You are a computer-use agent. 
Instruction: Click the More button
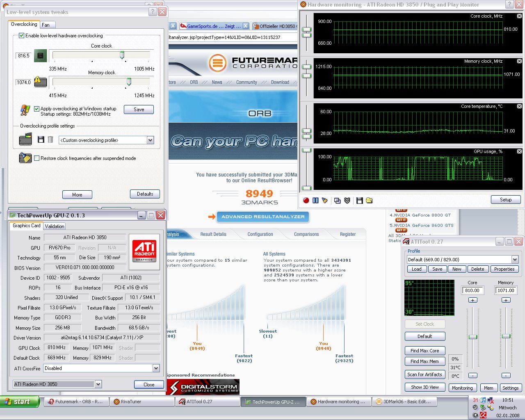click(x=77, y=195)
